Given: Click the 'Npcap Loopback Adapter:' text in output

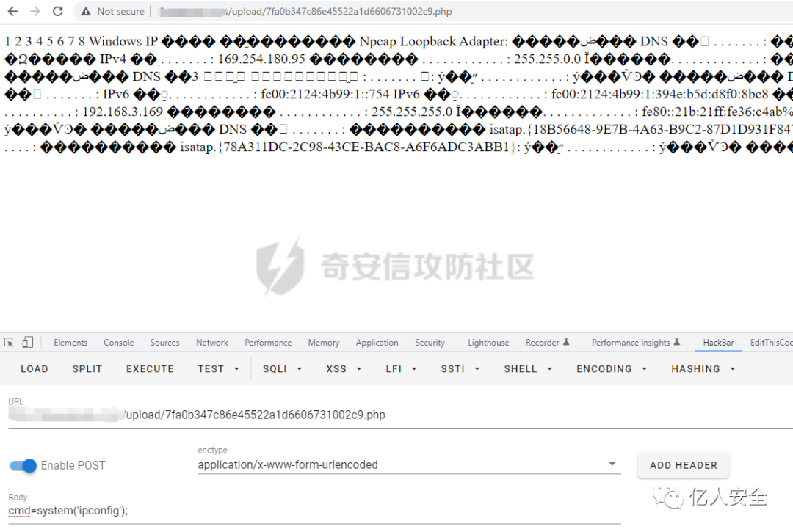Looking at the screenshot, I should [x=433, y=41].
